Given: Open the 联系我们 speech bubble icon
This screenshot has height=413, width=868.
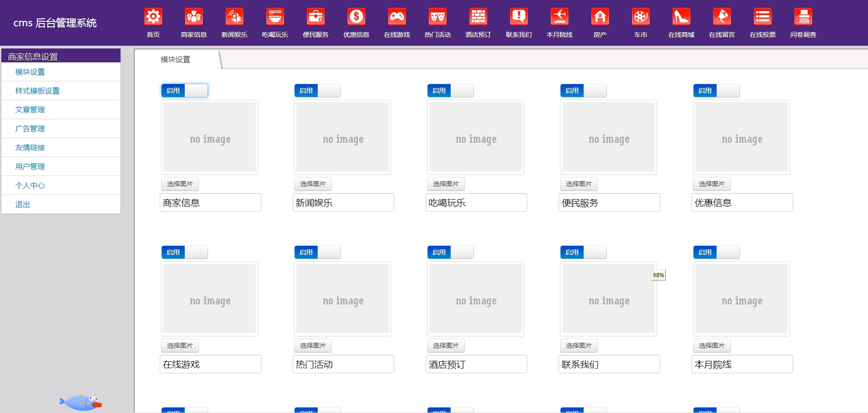Looking at the screenshot, I should [x=519, y=17].
